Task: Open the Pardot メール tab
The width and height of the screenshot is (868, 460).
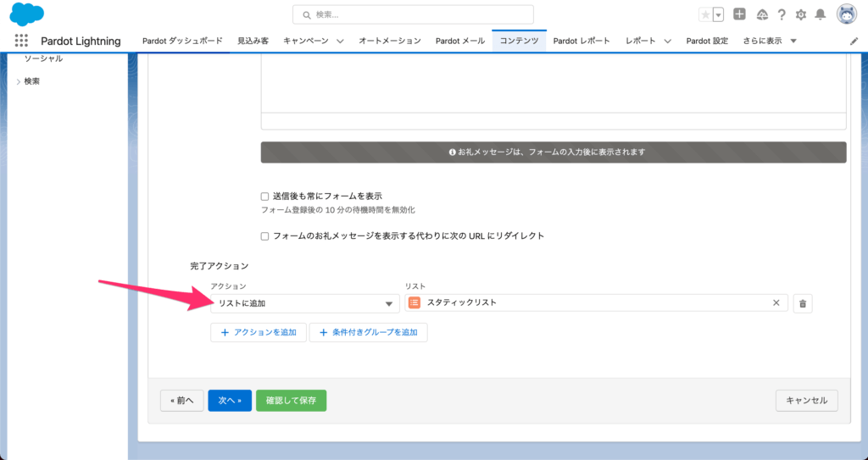Action: coord(460,41)
